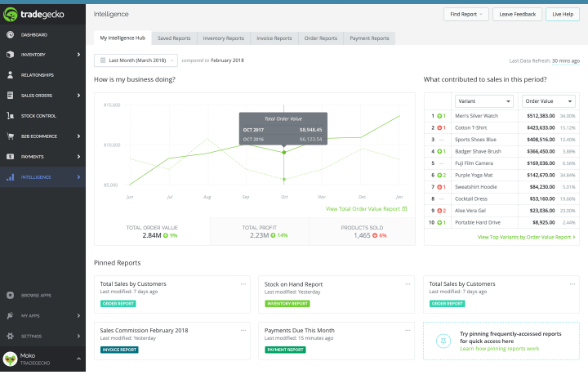Switch to the Saved Reports tab

tap(175, 38)
